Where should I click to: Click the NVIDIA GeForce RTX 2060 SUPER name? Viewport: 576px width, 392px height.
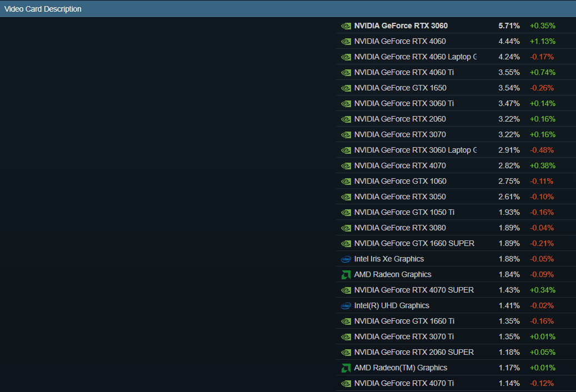coord(414,352)
